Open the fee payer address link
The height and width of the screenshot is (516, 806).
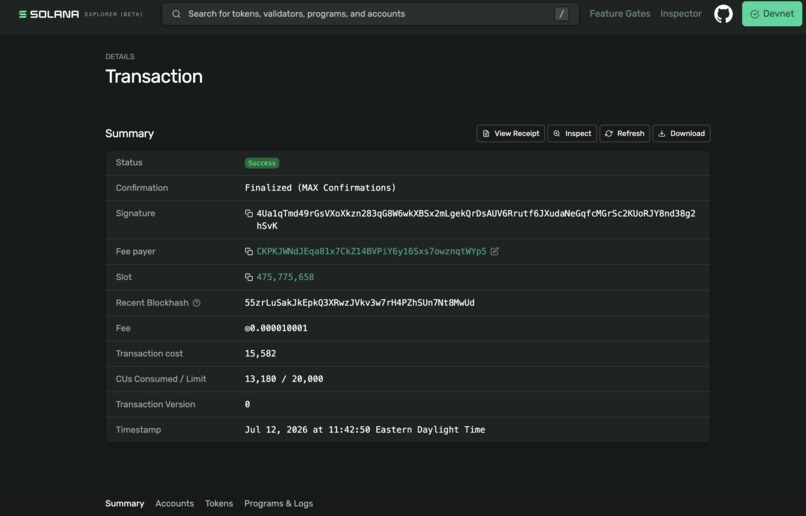(371, 251)
